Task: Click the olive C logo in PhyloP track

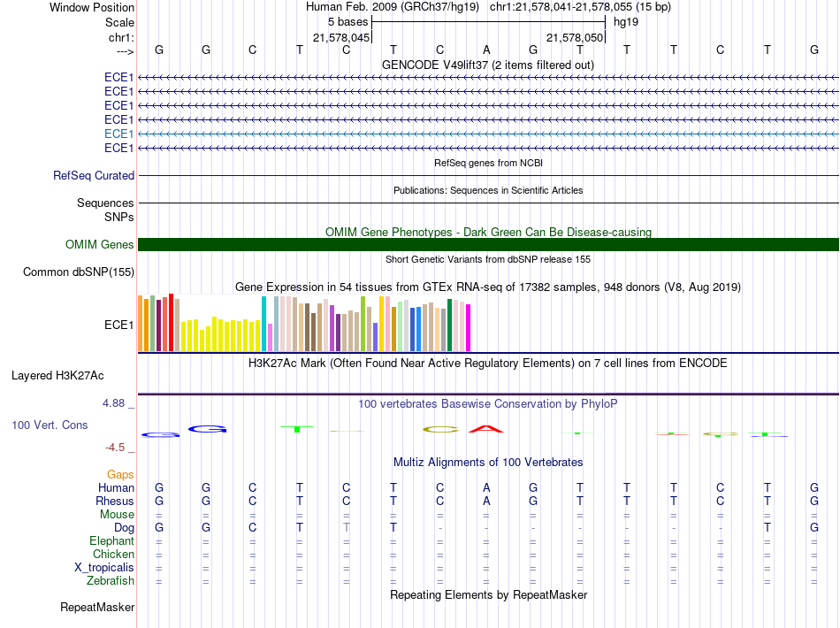Action: (439, 430)
